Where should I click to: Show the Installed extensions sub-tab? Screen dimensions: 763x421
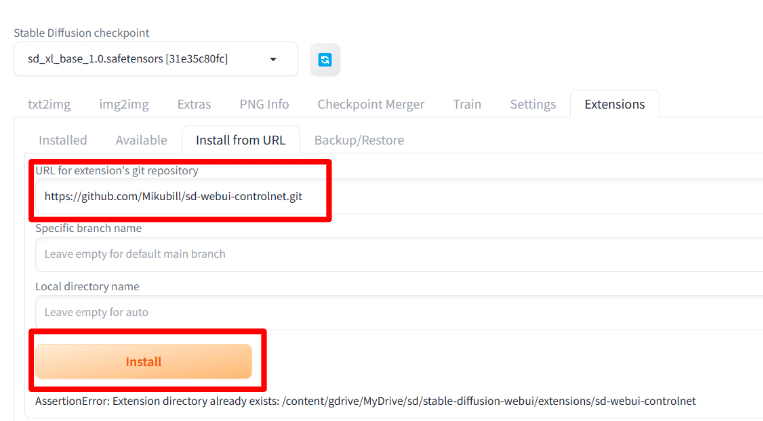[63, 140]
